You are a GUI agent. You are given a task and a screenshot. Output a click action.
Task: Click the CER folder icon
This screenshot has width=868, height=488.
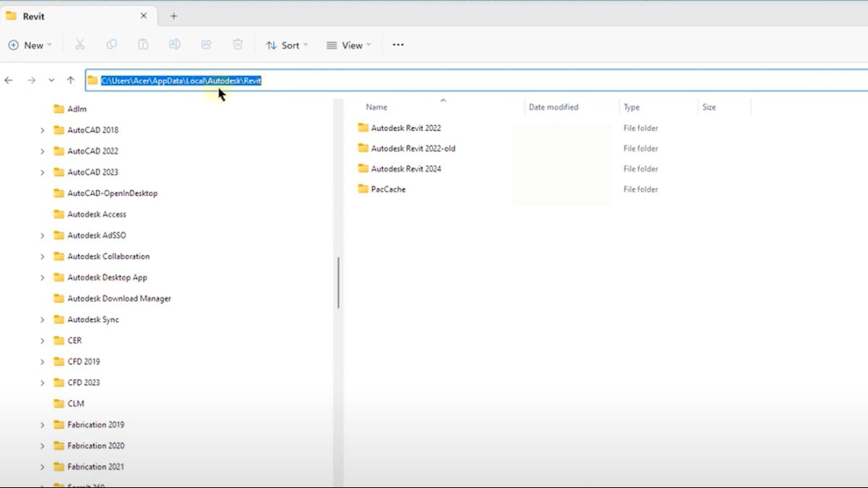[x=59, y=341]
